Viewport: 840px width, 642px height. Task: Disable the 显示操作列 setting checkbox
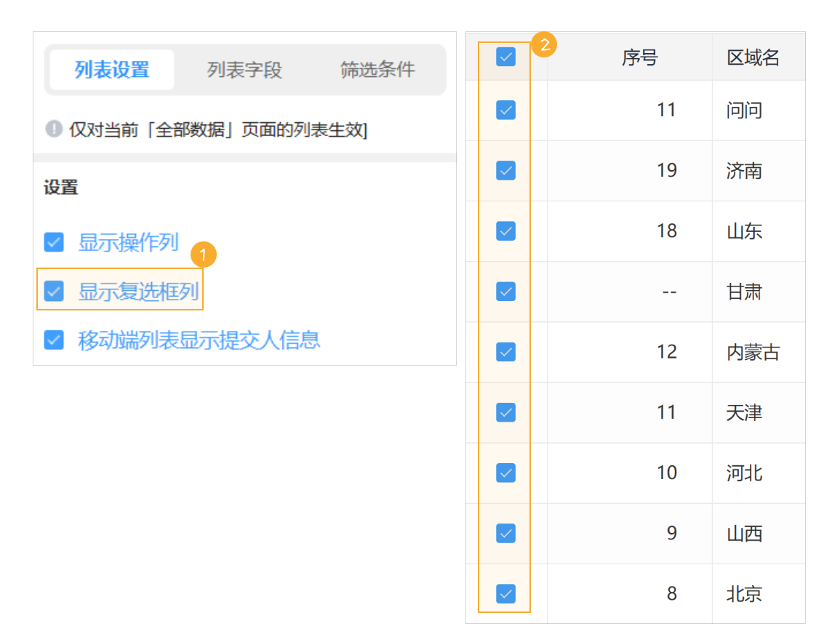[x=54, y=242]
